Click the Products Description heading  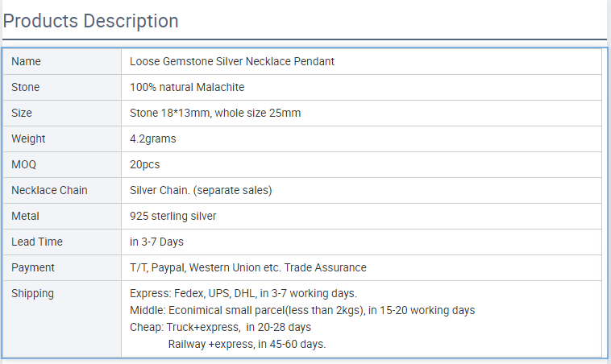91,21
